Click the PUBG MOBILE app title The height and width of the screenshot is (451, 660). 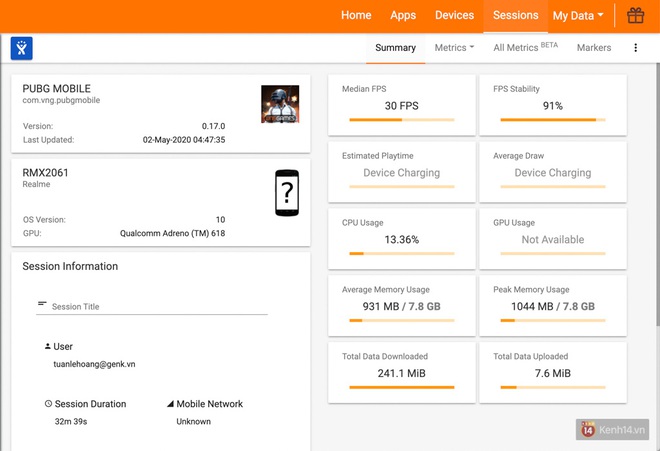(56, 89)
